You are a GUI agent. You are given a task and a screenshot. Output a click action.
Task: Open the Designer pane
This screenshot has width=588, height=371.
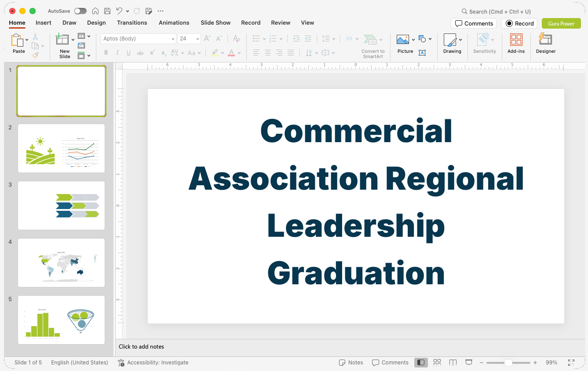546,44
